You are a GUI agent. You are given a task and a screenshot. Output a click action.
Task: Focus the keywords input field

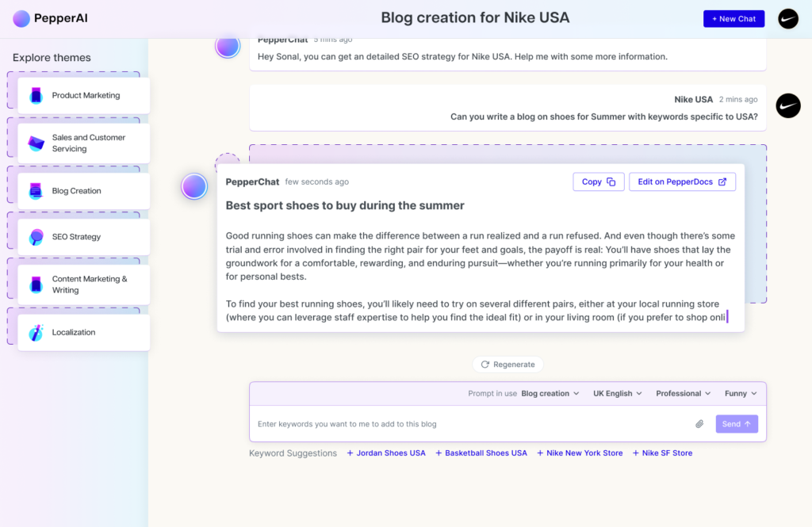468,424
